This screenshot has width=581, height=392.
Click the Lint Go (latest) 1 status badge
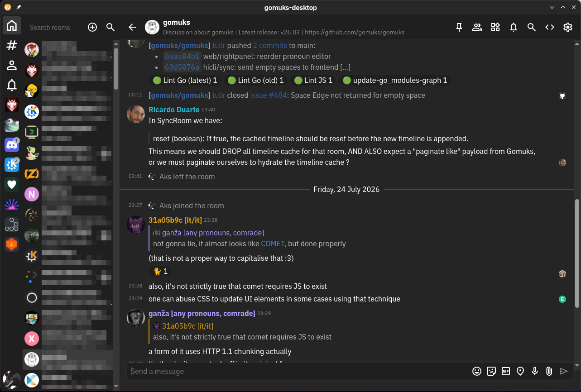coord(185,80)
